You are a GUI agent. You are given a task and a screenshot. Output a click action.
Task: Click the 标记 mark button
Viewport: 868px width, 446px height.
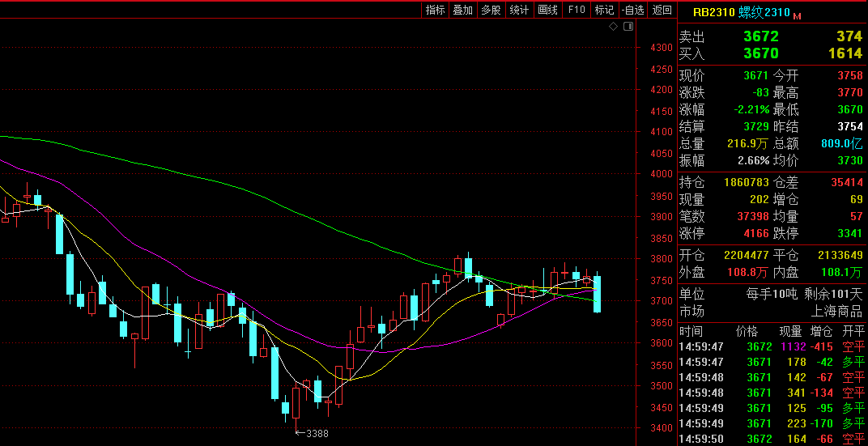tap(604, 10)
